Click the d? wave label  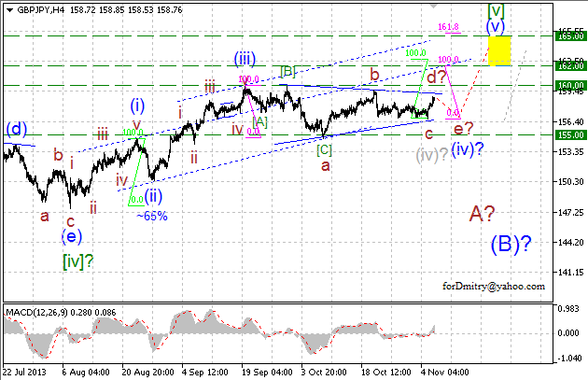pos(437,77)
